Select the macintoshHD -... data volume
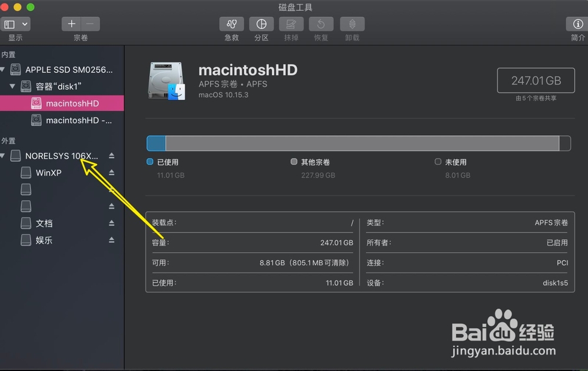 [x=79, y=121]
